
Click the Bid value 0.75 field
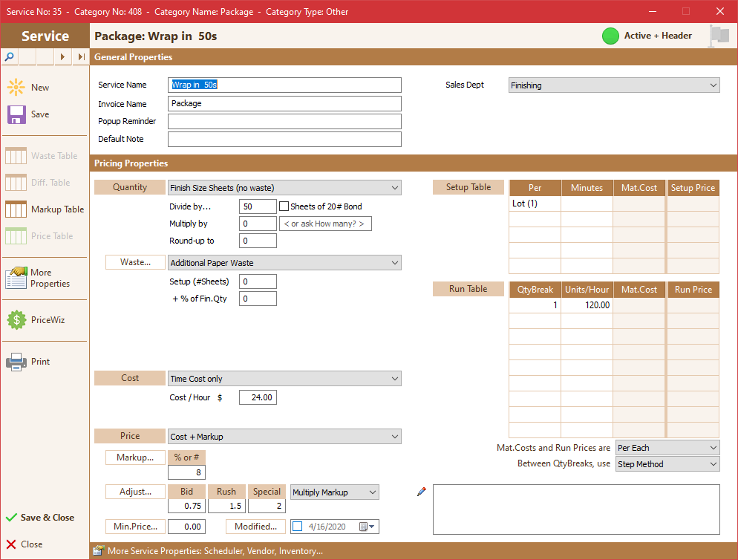point(187,506)
